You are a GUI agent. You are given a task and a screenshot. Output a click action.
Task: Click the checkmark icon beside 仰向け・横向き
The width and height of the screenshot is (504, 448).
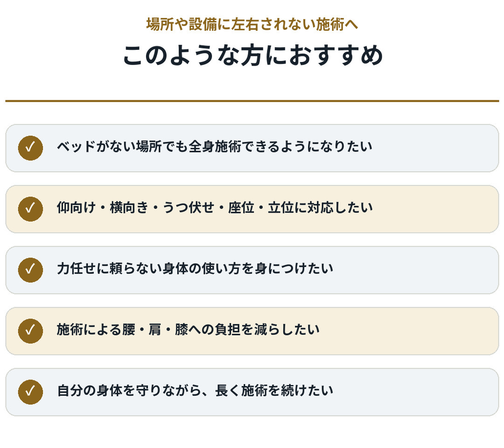click(x=30, y=209)
